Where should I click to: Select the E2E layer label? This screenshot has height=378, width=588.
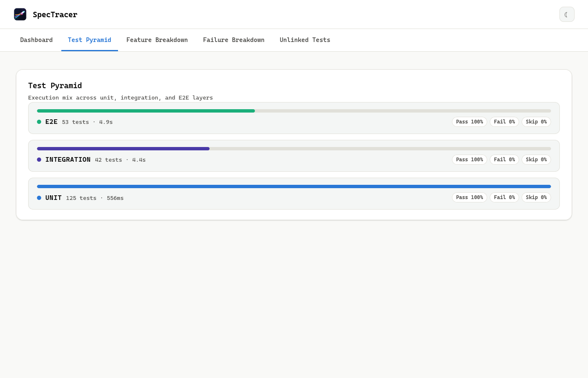[x=51, y=122]
